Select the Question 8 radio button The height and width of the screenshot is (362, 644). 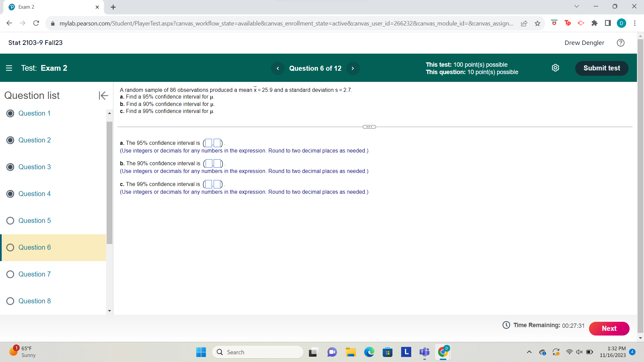coord(10,301)
